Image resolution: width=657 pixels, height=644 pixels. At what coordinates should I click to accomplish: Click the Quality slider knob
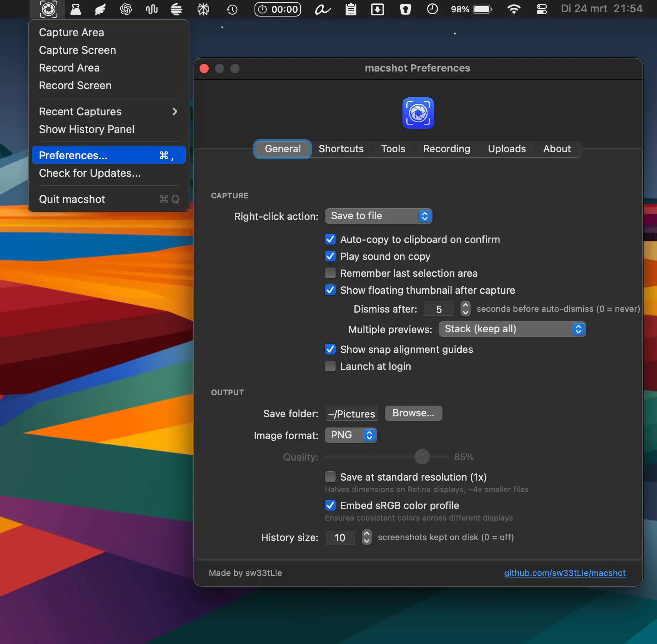click(x=422, y=457)
